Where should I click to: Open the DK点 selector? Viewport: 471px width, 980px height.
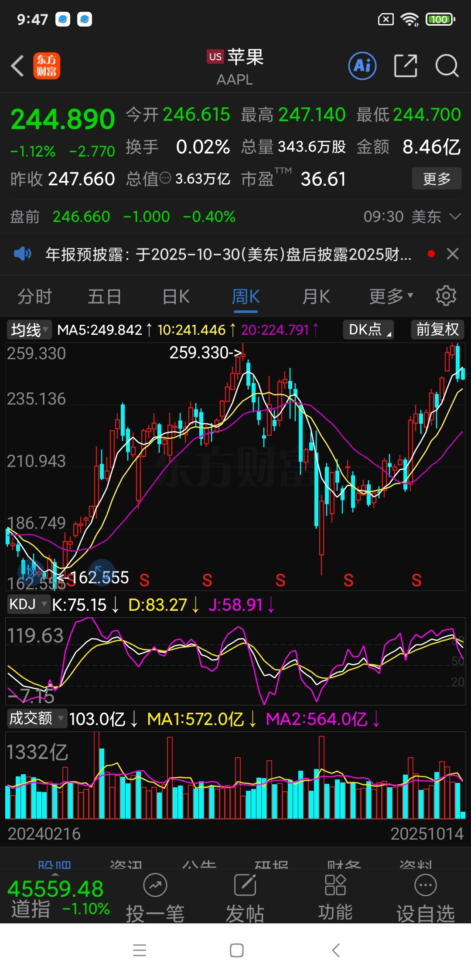(369, 329)
